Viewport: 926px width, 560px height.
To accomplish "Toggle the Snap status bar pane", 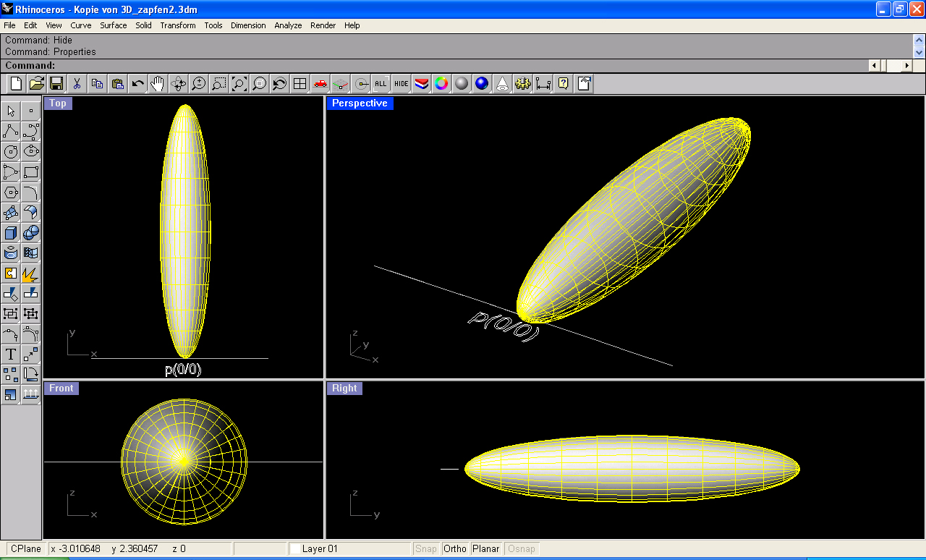I will (x=426, y=549).
